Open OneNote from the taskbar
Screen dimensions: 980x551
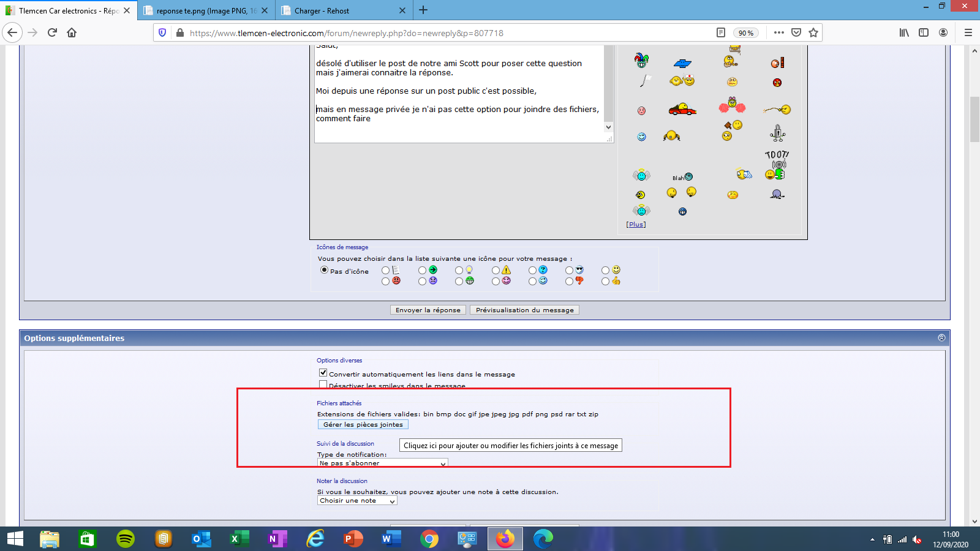[x=277, y=539]
